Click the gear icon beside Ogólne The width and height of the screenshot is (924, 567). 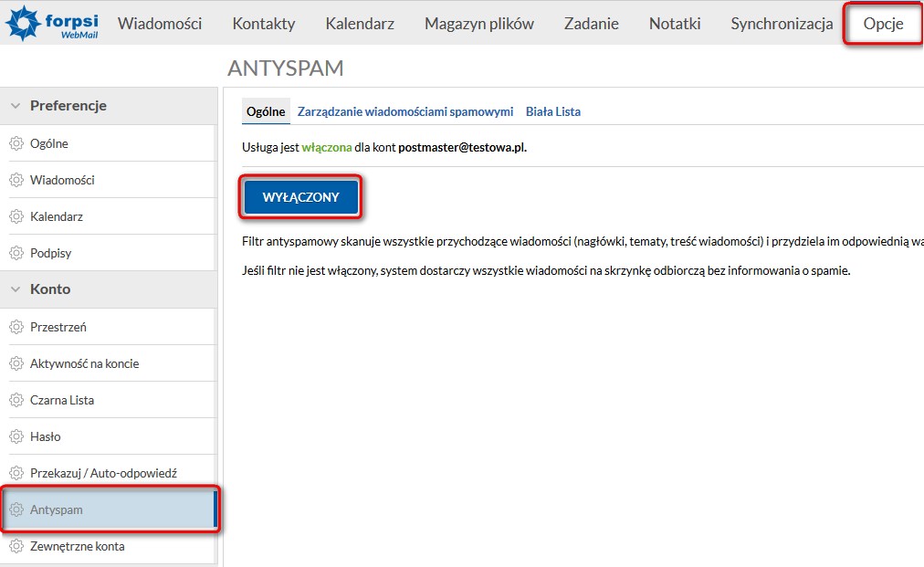[x=16, y=143]
